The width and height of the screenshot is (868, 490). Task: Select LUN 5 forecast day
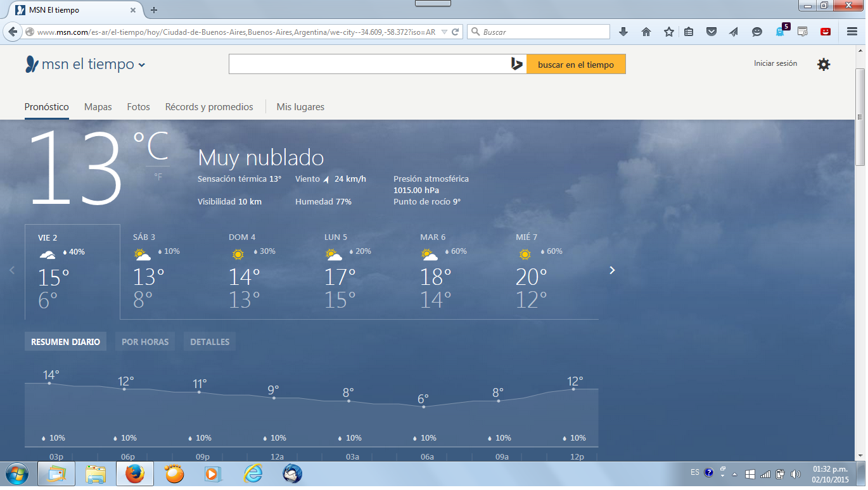click(359, 272)
